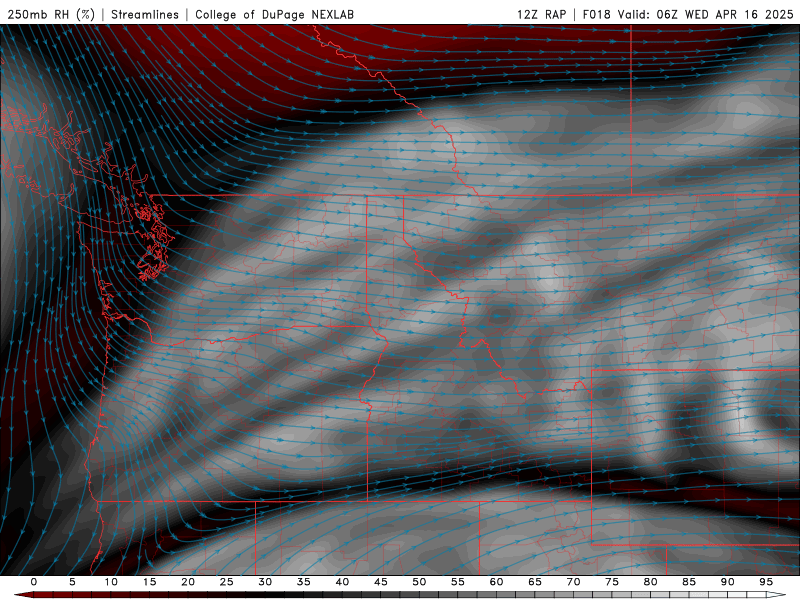
Task: Click the "30" color scale label
Action: coord(265,582)
